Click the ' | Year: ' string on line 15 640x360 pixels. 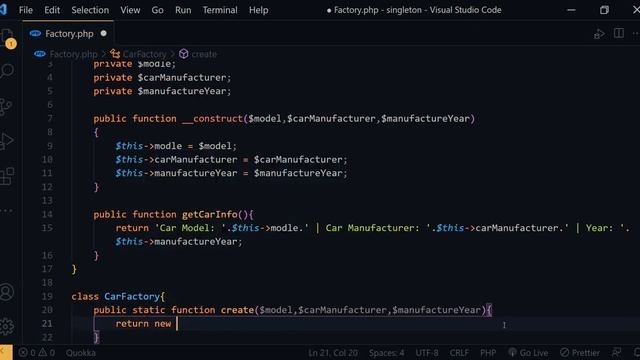594,228
